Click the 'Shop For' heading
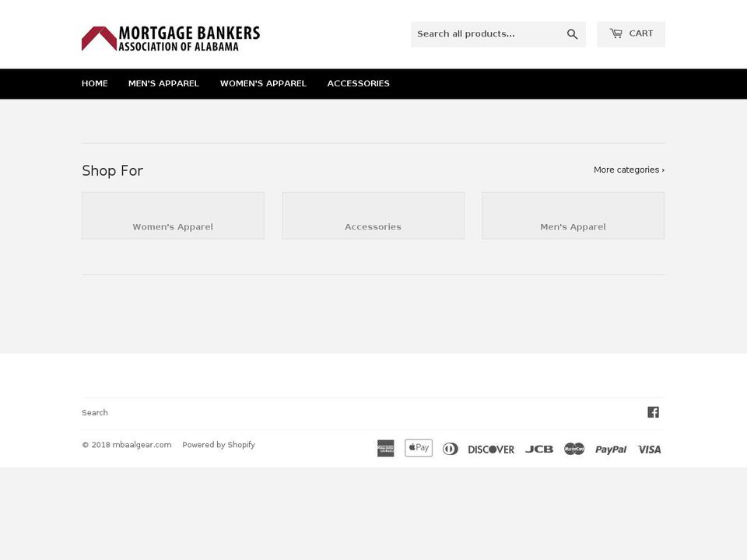This screenshot has width=747, height=560. pyautogui.click(x=112, y=170)
